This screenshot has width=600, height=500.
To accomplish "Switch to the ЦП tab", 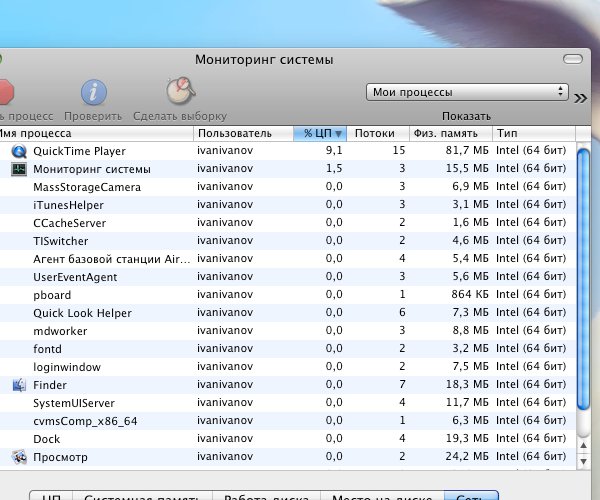I will pos(51,495).
